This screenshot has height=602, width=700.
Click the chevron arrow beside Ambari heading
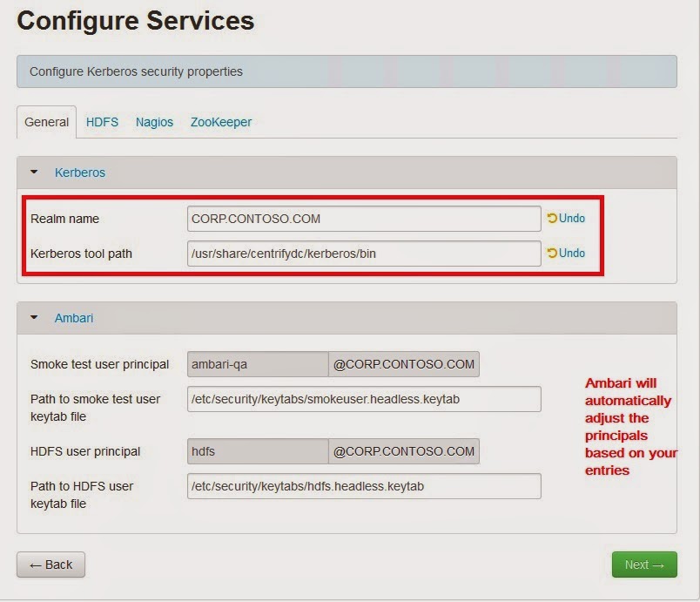pyautogui.click(x=33, y=318)
